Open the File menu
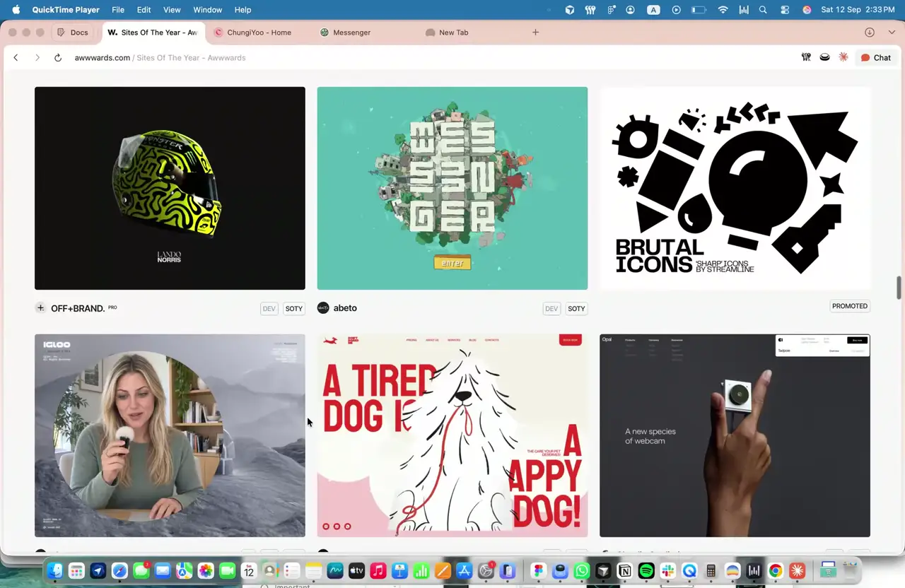This screenshot has height=588, width=905. (118, 10)
